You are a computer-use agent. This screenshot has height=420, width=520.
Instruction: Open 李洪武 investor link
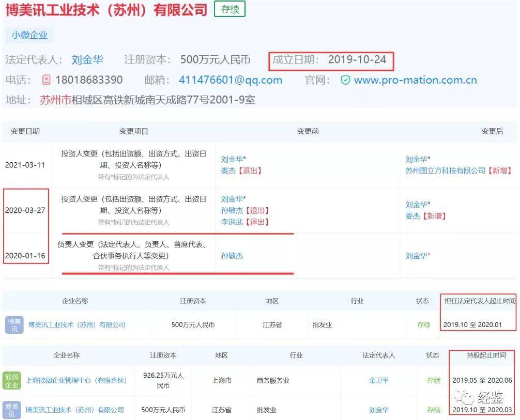click(232, 222)
